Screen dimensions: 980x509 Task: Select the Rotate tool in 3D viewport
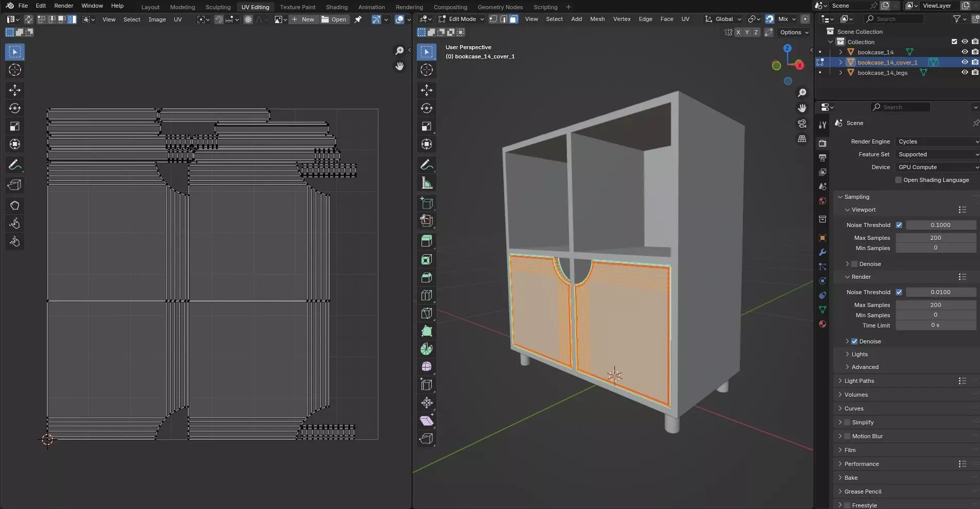[x=427, y=108]
